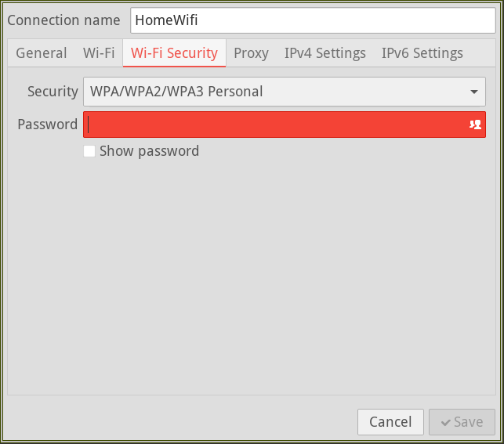Switch to the General tab
This screenshot has height=444, width=504.
tap(41, 53)
